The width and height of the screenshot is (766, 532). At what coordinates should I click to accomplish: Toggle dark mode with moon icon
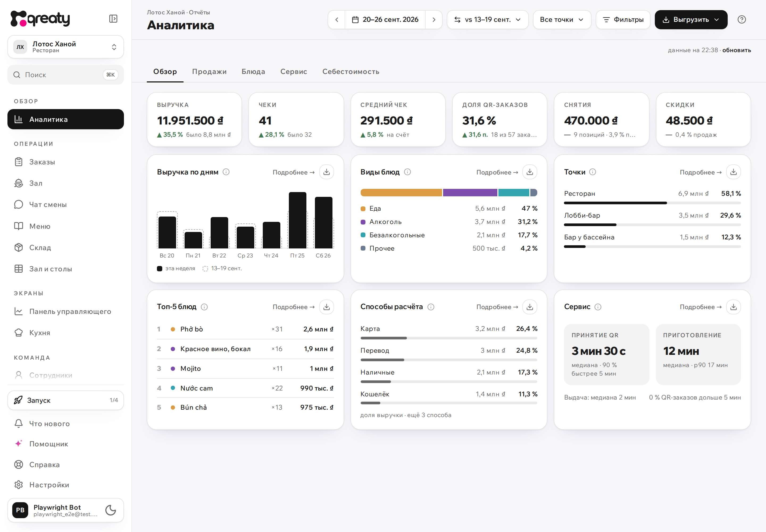111,510
